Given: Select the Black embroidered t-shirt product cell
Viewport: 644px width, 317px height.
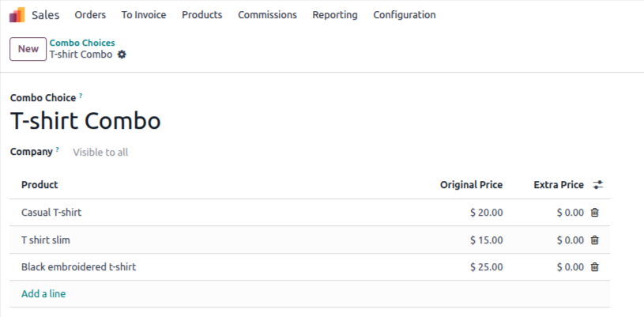Looking at the screenshot, I should coord(78,267).
